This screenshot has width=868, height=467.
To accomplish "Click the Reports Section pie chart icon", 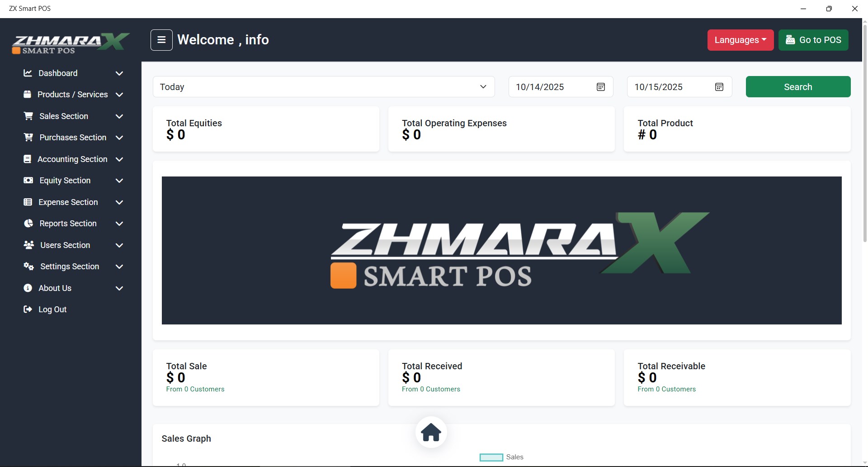I will [x=28, y=223].
